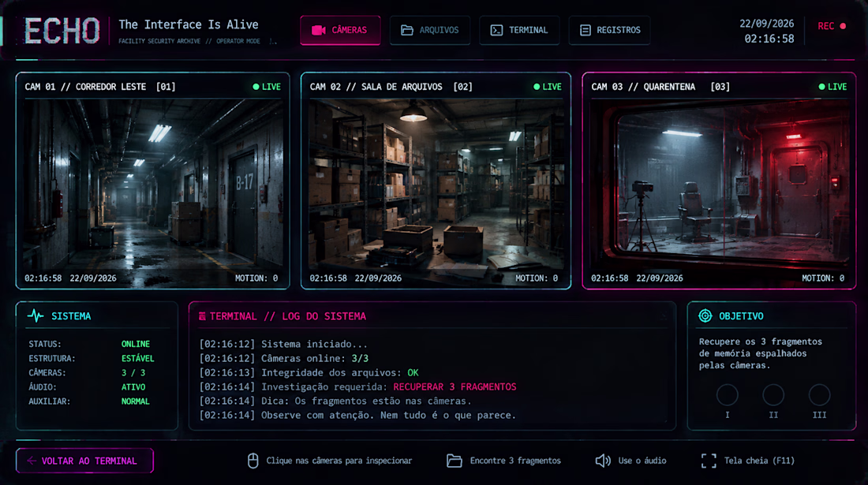Toggle audio with the speaker icon
Screen dimensions: 868x485
coord(603,461)
